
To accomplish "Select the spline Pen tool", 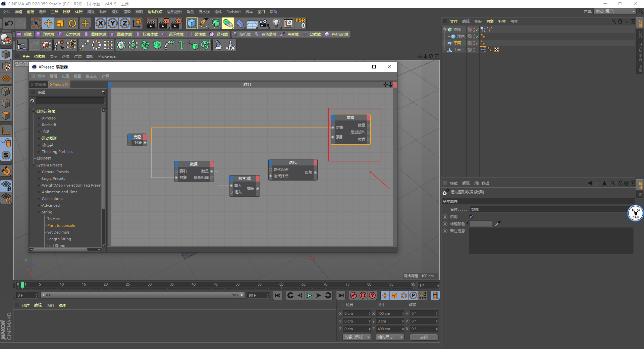I will (204, 23).
